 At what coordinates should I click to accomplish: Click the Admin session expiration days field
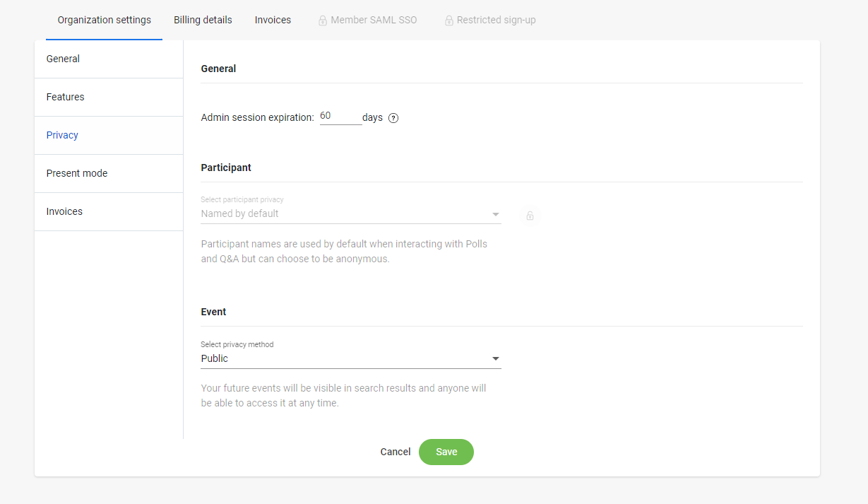pyautogui.click(x=340, y=117)
